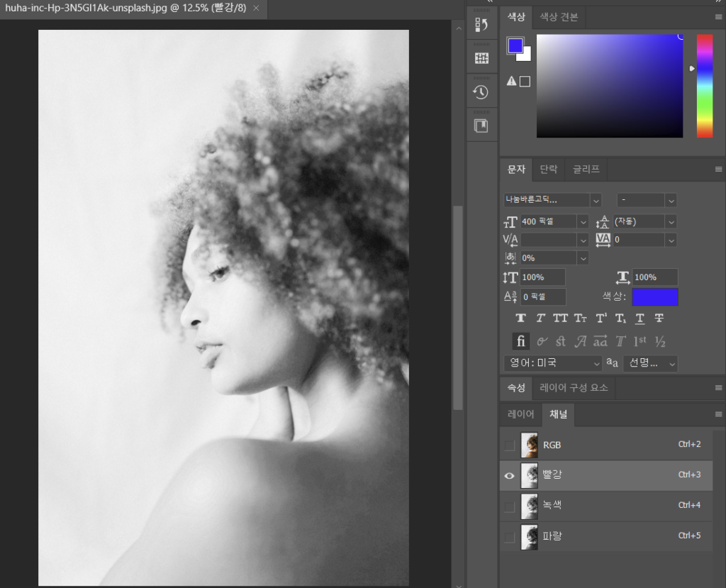Show the RGB composite channel visibility
The width and height of the screenshot is (726, 588).
point(509,445)
